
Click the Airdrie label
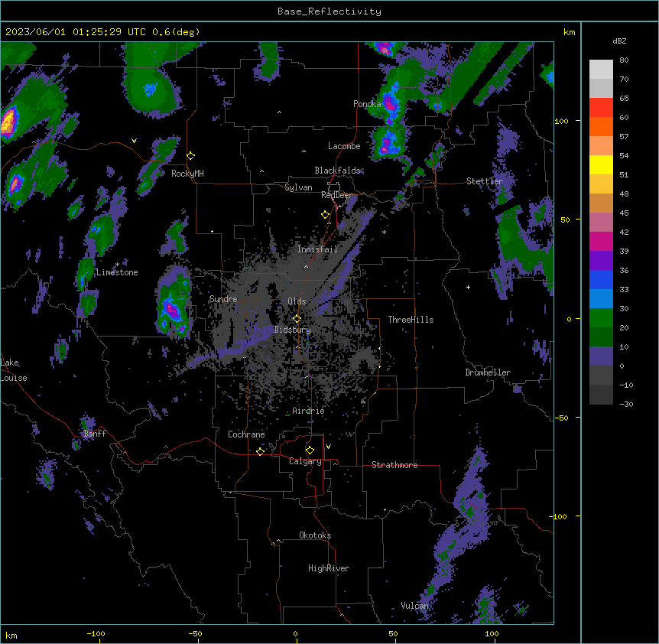tap(308, 411)
